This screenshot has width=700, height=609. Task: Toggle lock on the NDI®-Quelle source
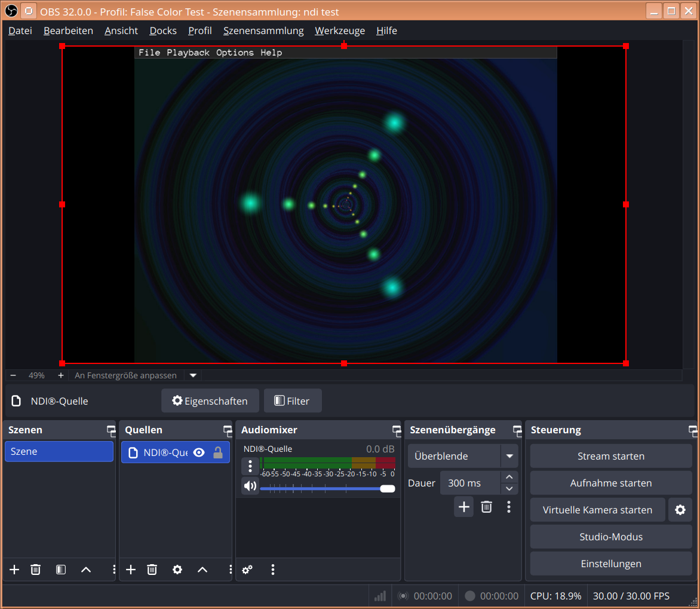[x=218, y=452]
